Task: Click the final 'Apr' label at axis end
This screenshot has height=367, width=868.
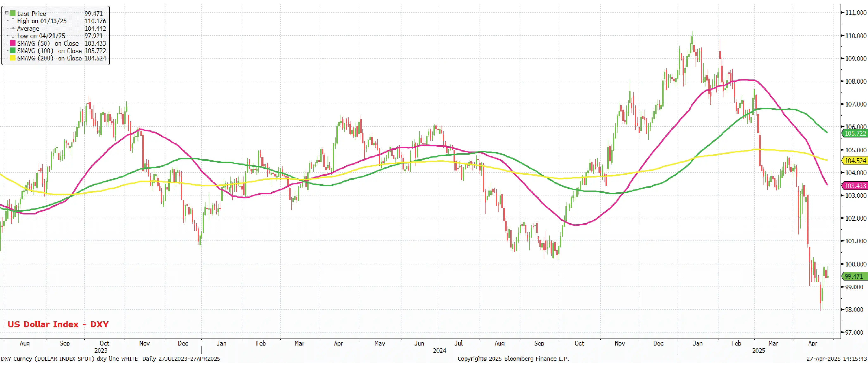Action: 813,343
